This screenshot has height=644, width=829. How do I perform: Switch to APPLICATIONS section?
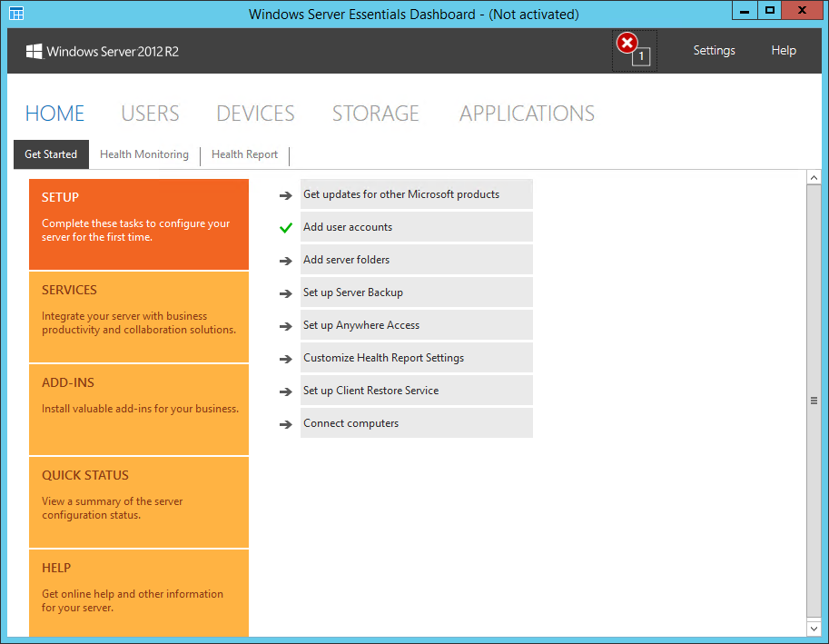pos(527,114)
